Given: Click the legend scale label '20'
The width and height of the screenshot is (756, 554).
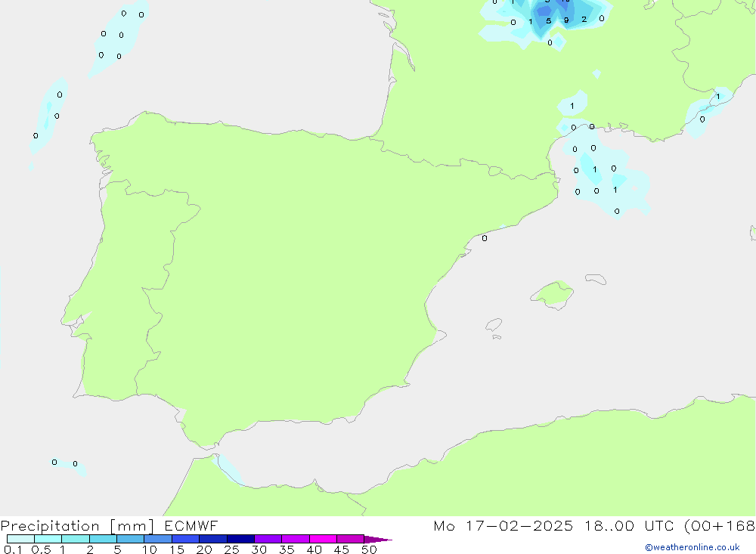Looking at the screenshot, I should (x=204, y=549).
